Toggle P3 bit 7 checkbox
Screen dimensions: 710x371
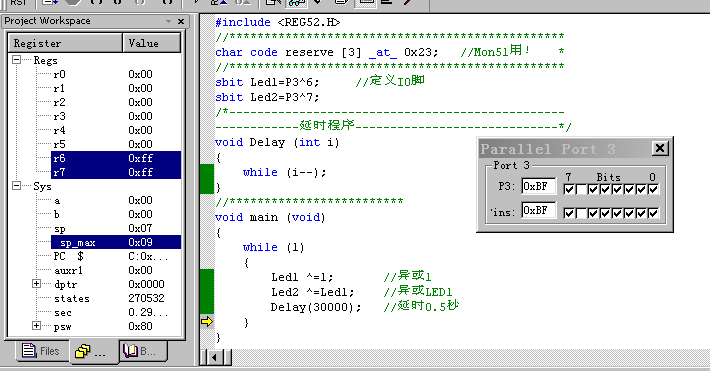point(569,189)
